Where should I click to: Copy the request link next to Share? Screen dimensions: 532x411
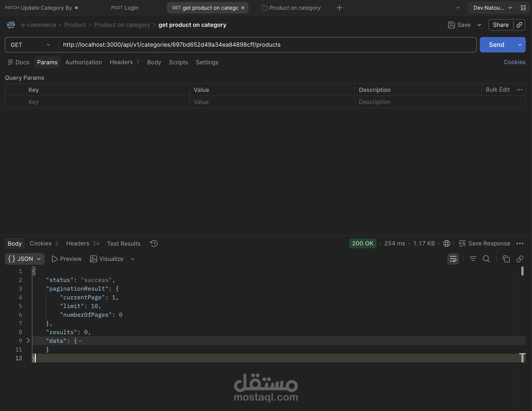[x=519, y=25]
